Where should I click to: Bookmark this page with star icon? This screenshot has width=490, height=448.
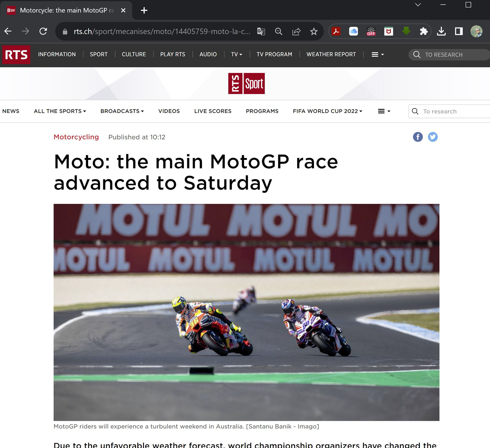[314, 31]
